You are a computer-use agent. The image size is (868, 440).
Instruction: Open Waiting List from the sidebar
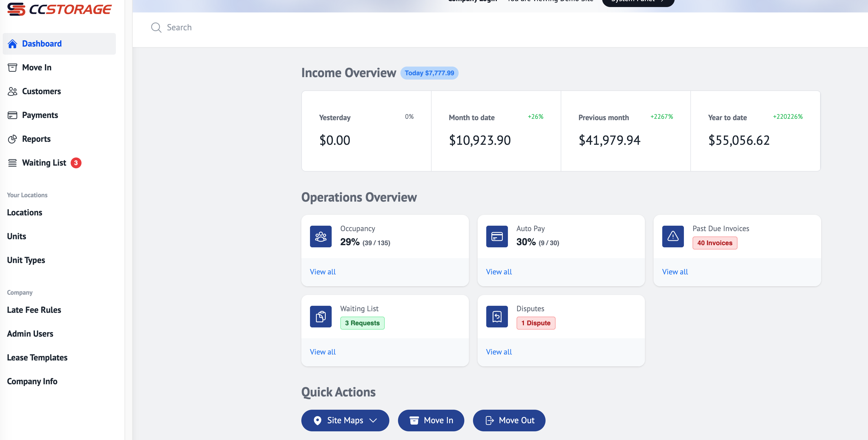point(44,163)
